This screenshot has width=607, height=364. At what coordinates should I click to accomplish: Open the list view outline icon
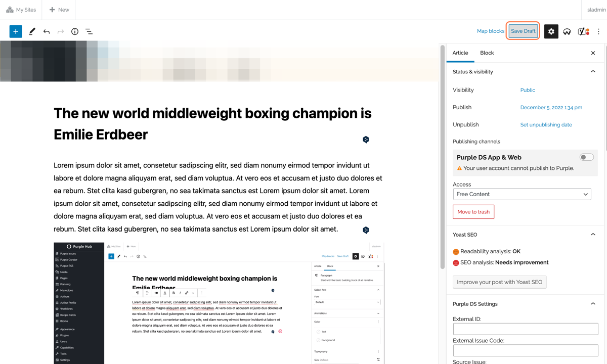point(89,31)
